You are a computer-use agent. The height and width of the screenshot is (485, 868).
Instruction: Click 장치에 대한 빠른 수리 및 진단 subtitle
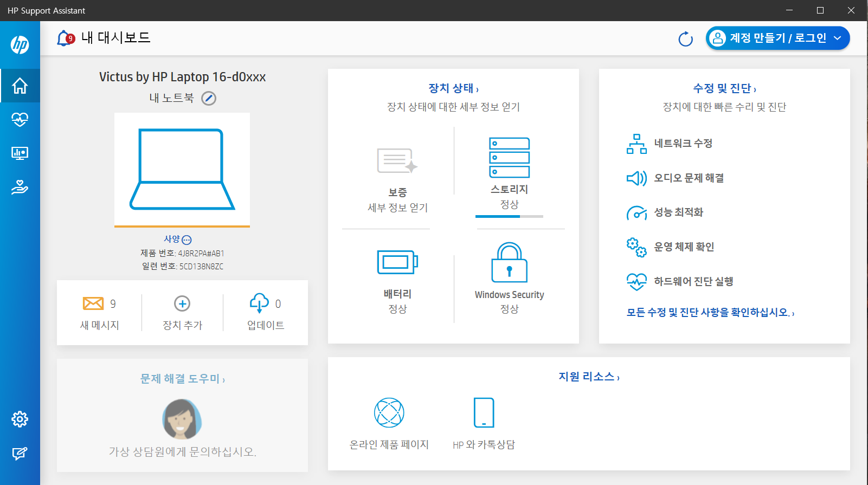click(724, 107)
